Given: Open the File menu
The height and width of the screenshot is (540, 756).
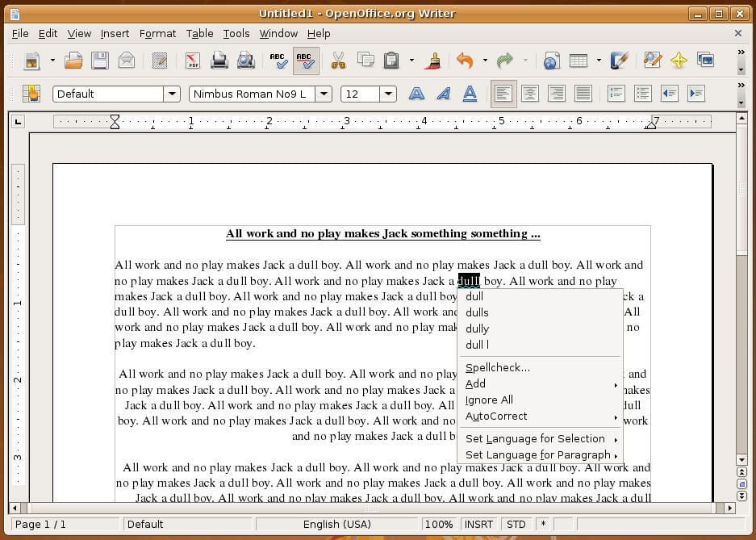Looking at the screenshot, I should (20, 34).
